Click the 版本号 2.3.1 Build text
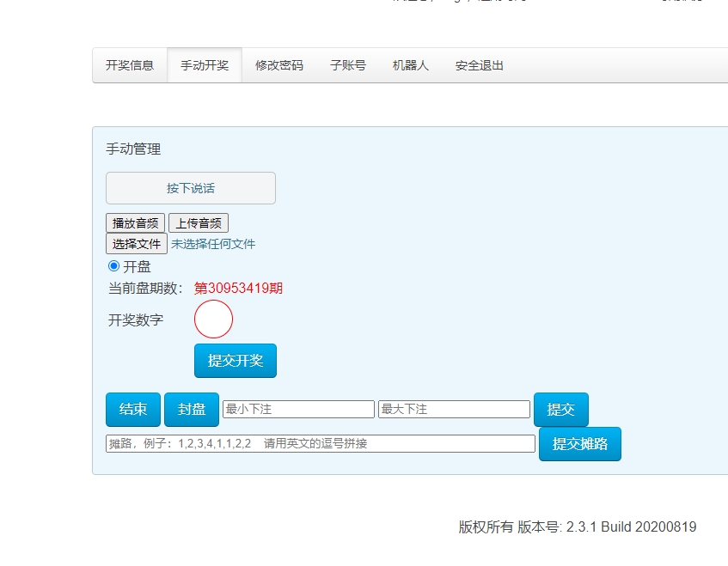Image resolution: width=728 pixels, height=566 pixels. coord(606,527)
